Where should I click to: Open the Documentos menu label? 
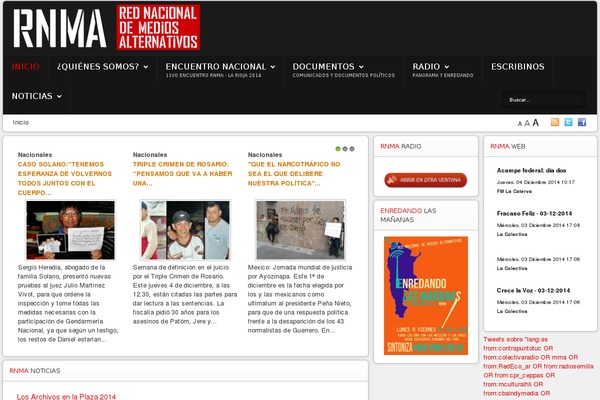[x=324, y=67]
